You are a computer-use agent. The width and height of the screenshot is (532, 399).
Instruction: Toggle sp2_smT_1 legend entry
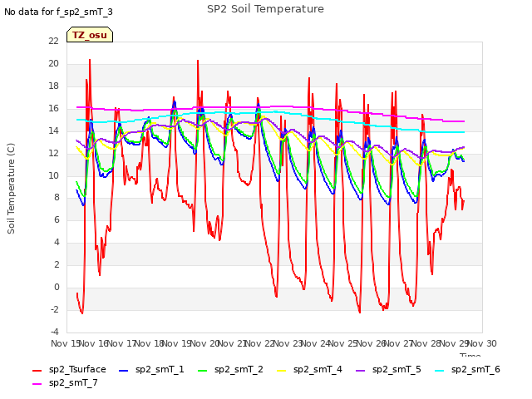151,369
